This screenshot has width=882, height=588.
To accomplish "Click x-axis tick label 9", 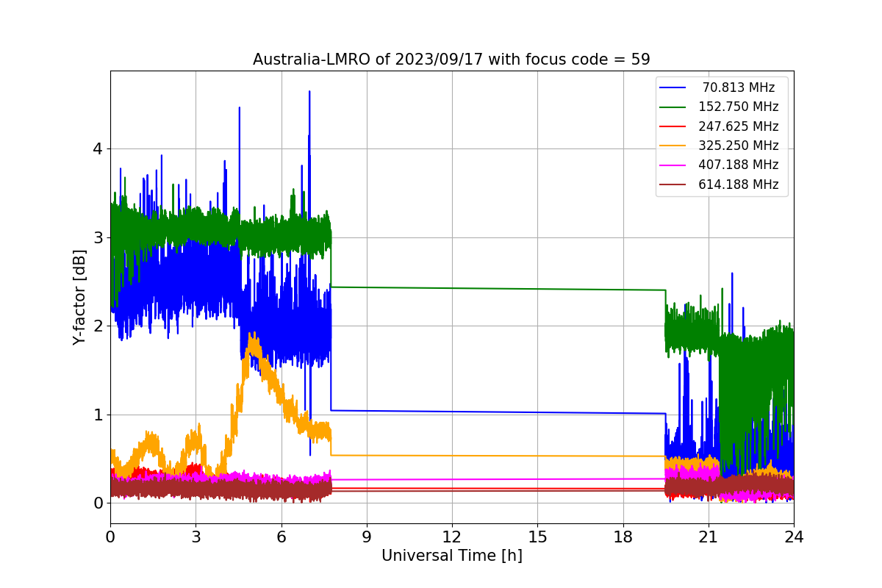I will (367, 537).
